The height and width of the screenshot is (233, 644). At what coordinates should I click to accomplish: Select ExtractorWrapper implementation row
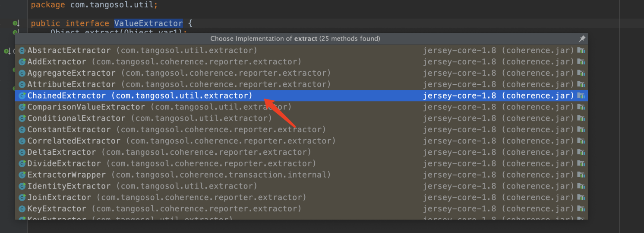(301, 175)
